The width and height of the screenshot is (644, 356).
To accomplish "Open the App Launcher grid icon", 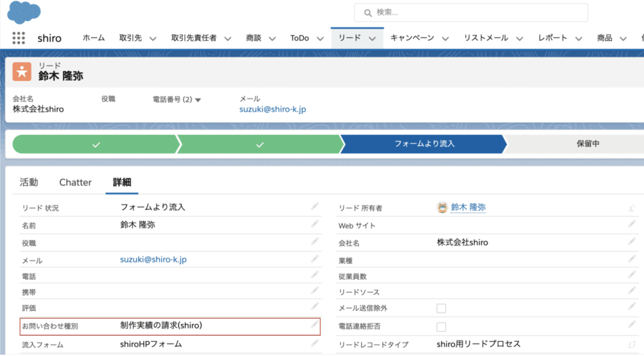I will coord(19,38).
